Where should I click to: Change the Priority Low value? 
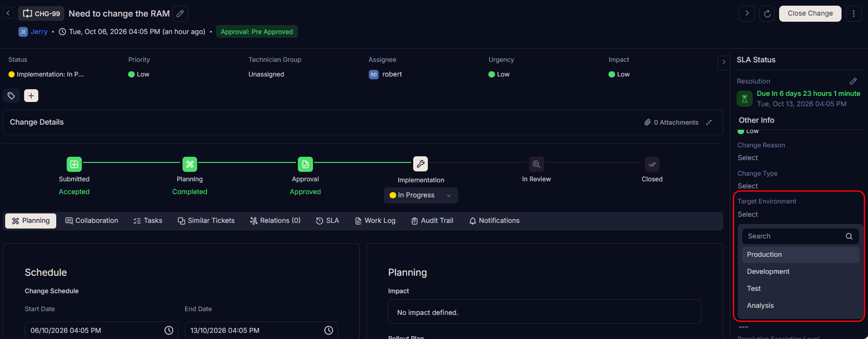click(x=139, y=74)
